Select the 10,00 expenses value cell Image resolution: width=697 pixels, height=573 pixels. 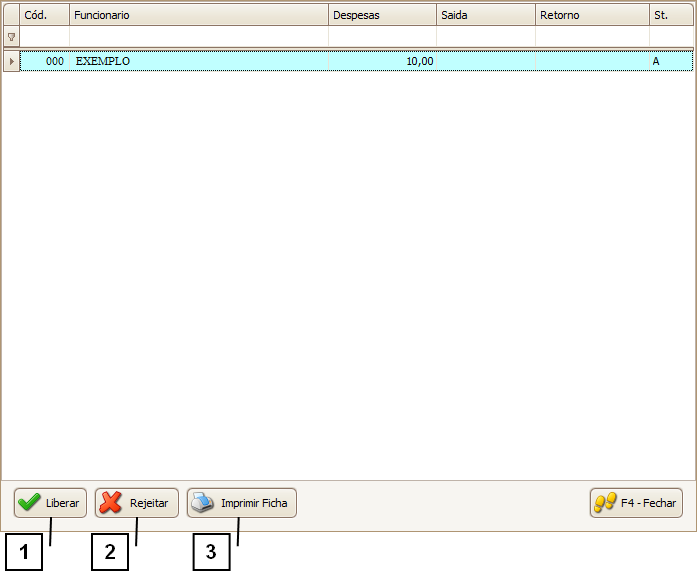[x=382, y=61]
